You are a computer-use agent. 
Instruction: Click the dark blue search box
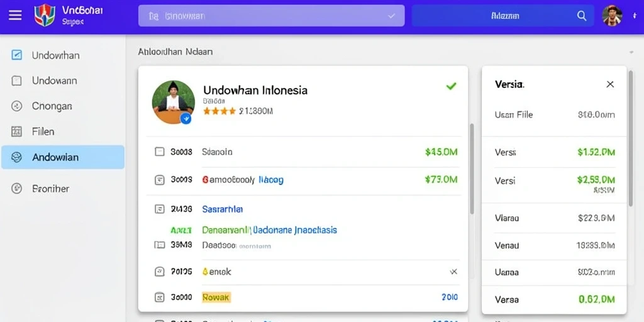click(x=502, y=16)
